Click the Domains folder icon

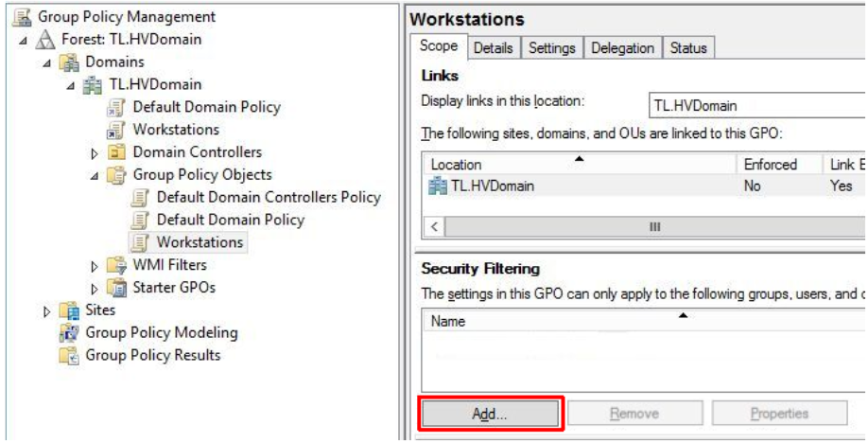(x=69, y=62)
